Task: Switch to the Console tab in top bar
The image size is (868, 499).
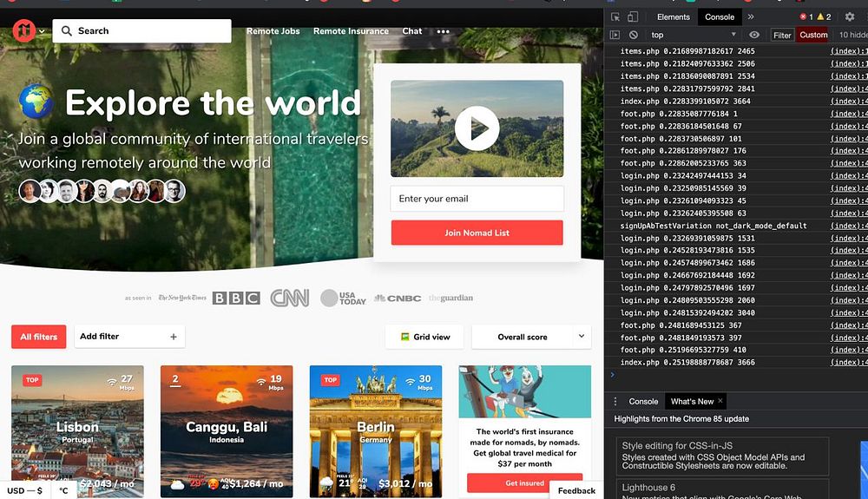Action: [719, 17]
